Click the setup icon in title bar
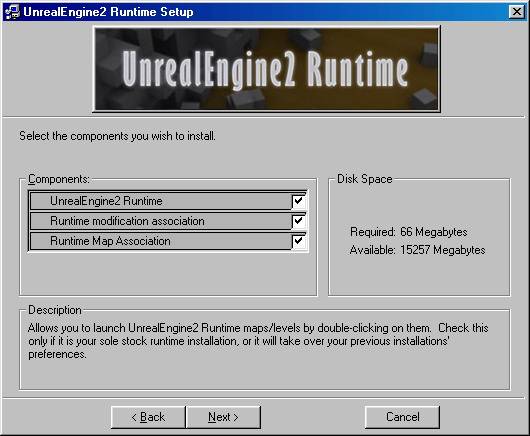Viewport: 530px width, 436px height. coord(13,12)
